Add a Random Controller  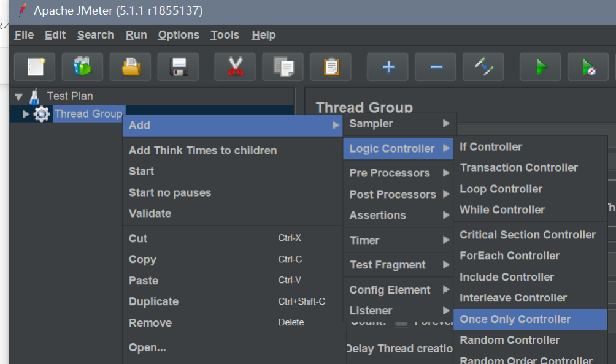click(x=531, y=340)
